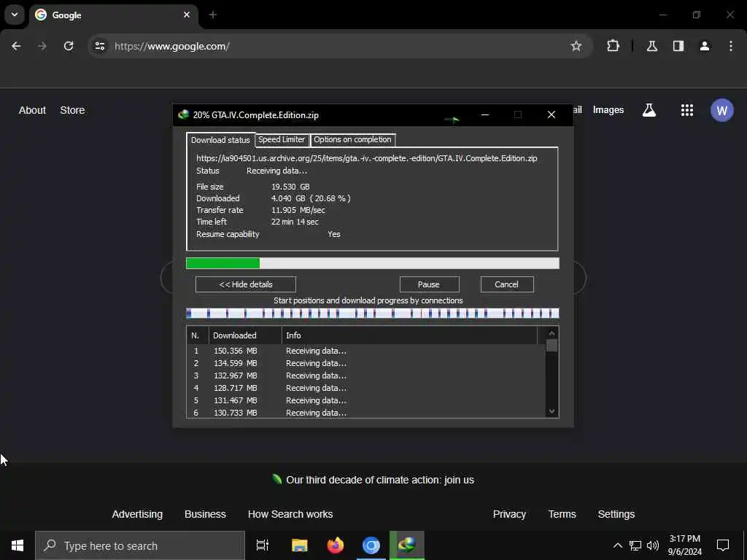This screenshot has height=560, width=747.
Task: Click the N. column header
Action: [x=198, y=335]
